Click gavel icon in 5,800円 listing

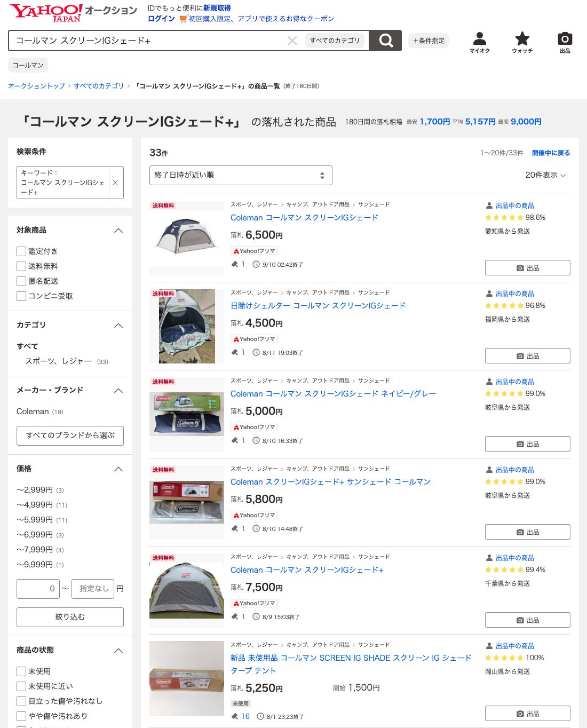pyautogui.click(x=235, y=528)
